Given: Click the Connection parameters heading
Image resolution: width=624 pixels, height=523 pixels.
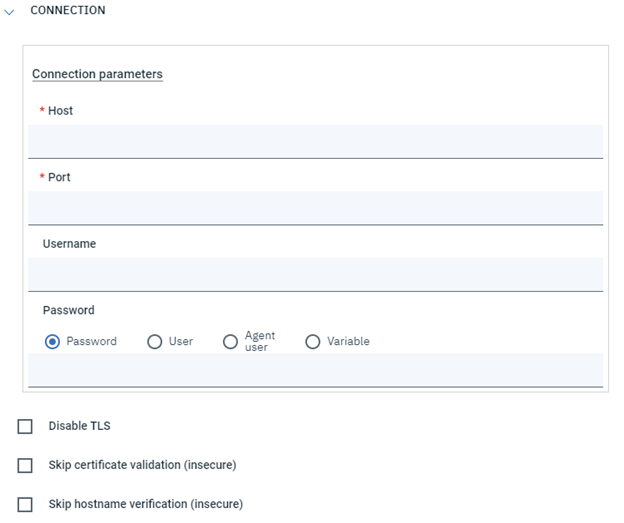Looking at the screenshot, I should pos(97,74).
